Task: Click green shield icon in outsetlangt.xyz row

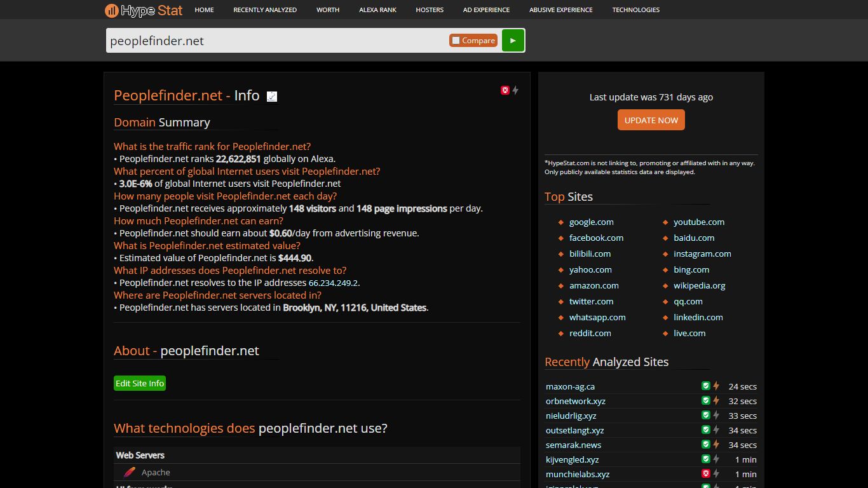Action: pyautogui.click(x=705, y=430)
